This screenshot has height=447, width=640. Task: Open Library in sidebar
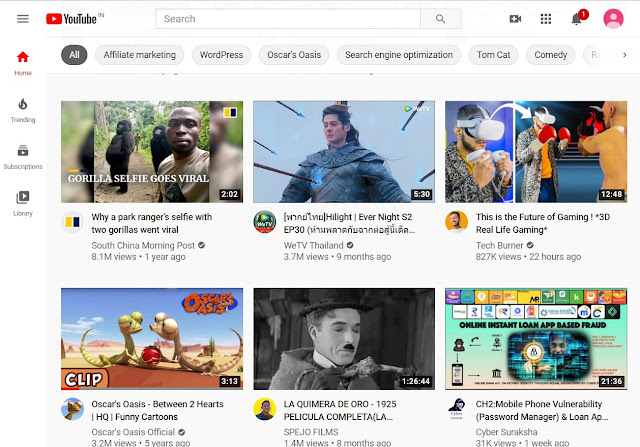[x=23, y=204]
